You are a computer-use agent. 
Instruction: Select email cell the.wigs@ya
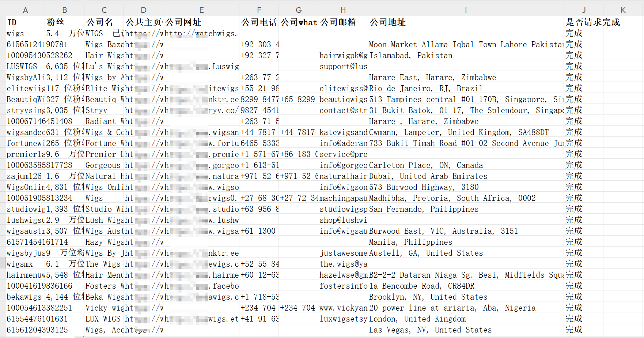pos(343,264)
